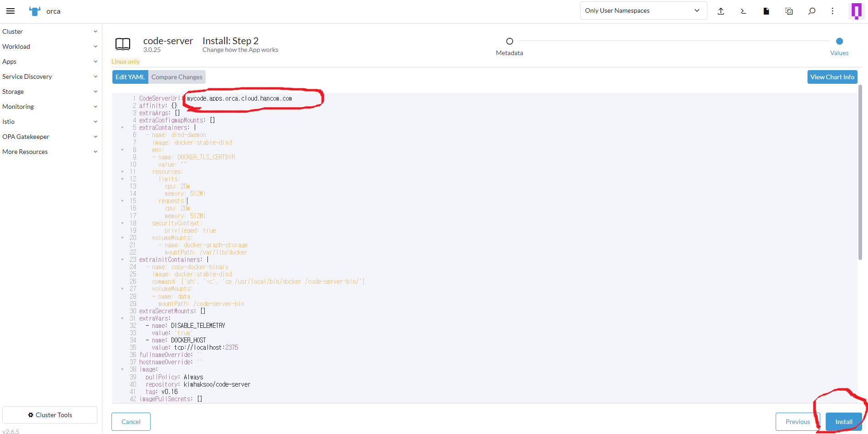Expand the Istio sidebar section
This screenshot has width=868, height=434.
pyautogui.click(x=51, y=122)
